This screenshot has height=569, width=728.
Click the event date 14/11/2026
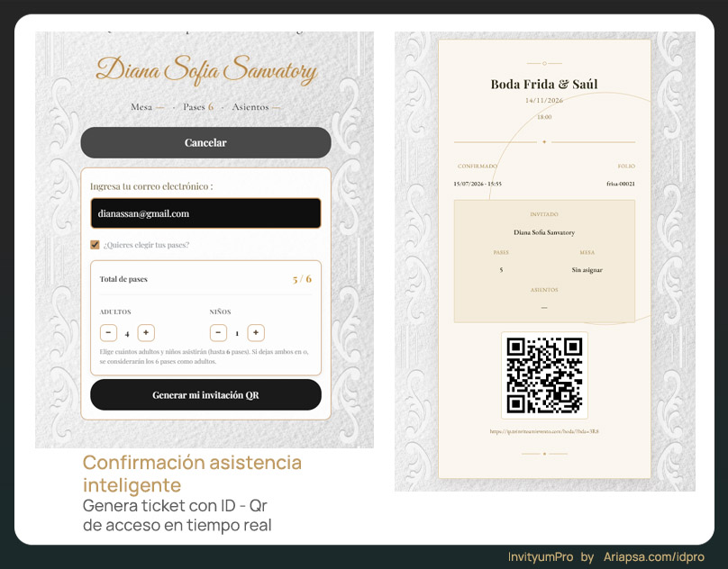(544, 100)
